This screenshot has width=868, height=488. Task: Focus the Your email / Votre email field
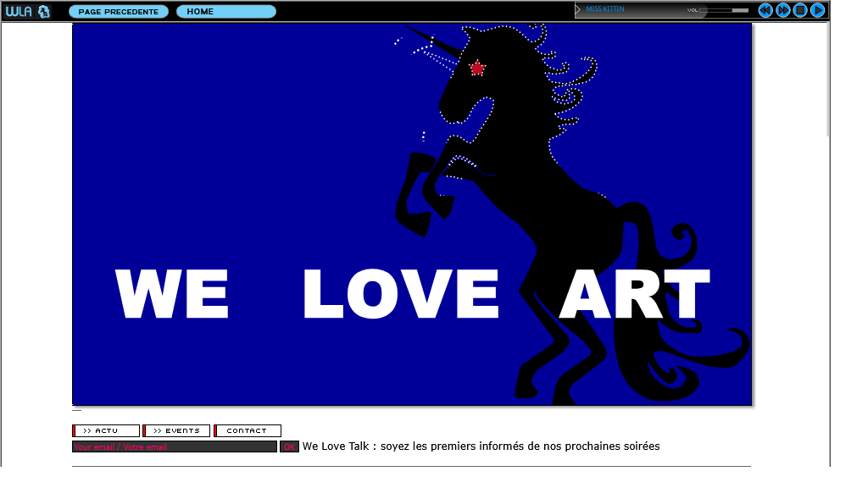(175, 446)
